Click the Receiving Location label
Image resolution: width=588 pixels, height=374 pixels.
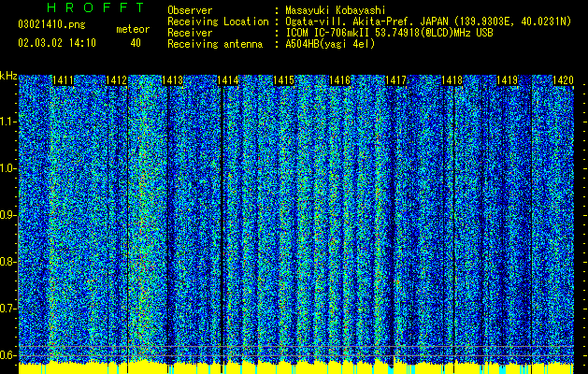pyautogui.click(x=218, y=22)
